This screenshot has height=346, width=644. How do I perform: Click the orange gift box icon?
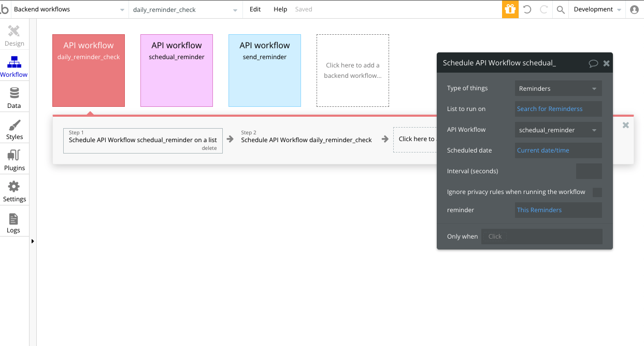pos(510,9)
